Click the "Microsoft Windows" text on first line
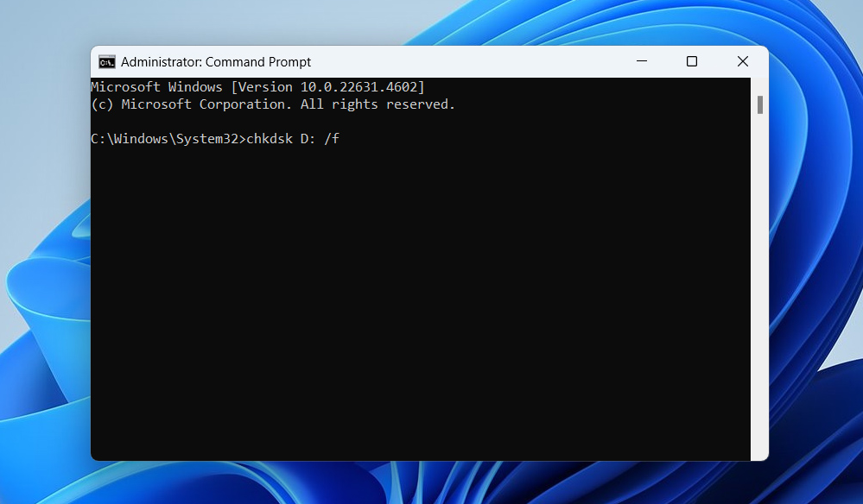This screenshot has height=504, width=863. coord(156,87)
